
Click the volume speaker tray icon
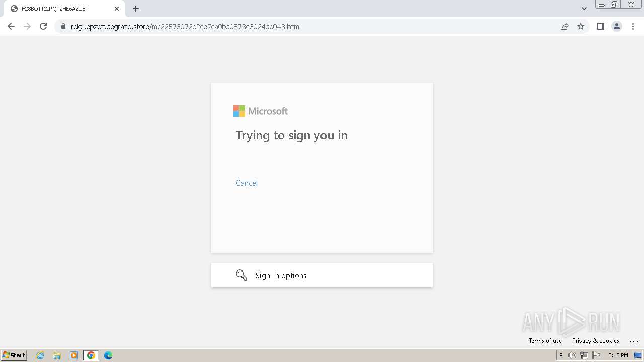[572, 355]
